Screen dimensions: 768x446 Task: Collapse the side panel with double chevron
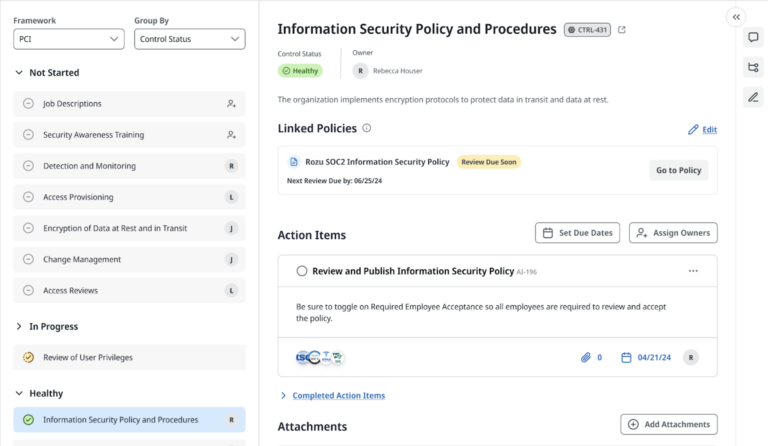click(736, 17)
